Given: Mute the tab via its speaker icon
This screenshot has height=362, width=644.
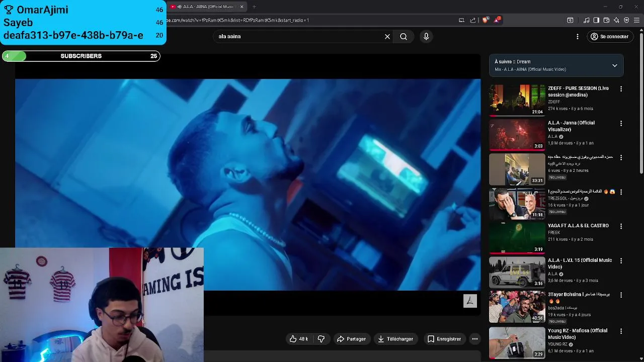Looking at the screenshot, I should (179, 7).
